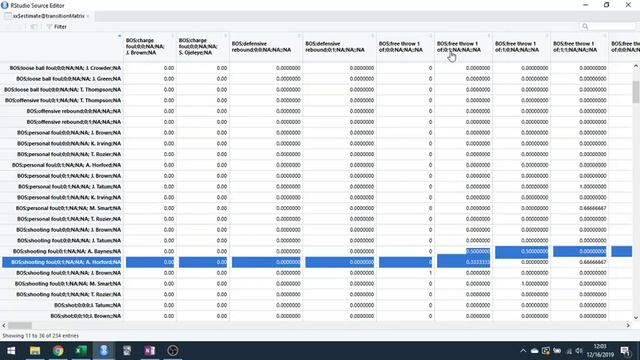This screenshot has width=640, height=360.
Task: Sort by BOS:free throw 1 of;1;0 column
Action: click(x=521, y=47)
